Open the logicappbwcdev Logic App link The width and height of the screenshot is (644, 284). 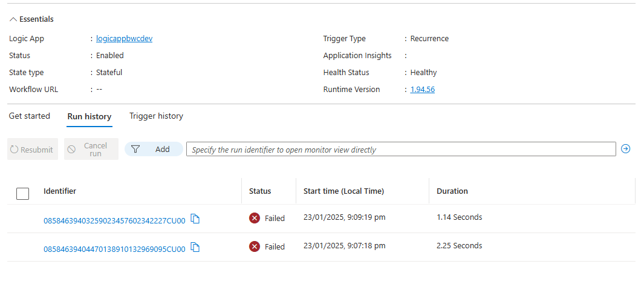point(125,39)
